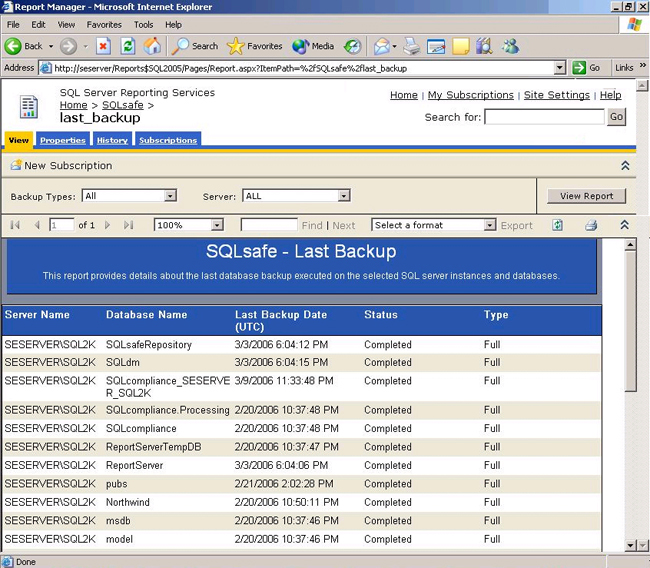Open the Search pane in toolbar
This screenshot has height=568, width=650.
coord(195,46)
